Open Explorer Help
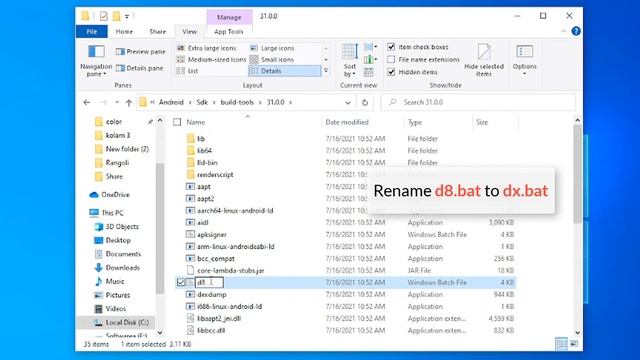Image resolution: width=640 pixels, height=360 pixels. (576, 31)
